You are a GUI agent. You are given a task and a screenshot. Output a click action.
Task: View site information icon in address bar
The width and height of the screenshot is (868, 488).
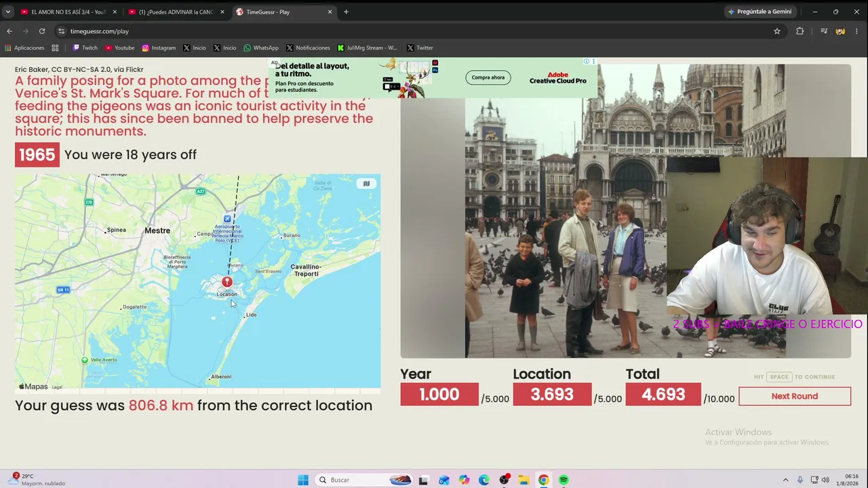click(x=61, y=31)
